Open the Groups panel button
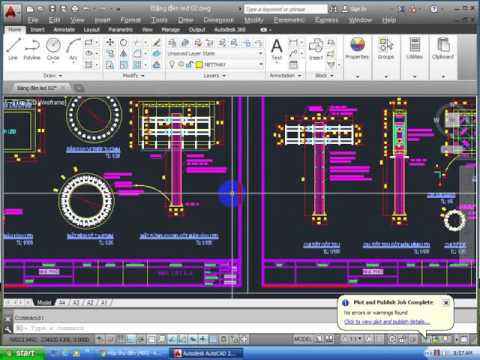480x360 pixels. coord(386,49)
